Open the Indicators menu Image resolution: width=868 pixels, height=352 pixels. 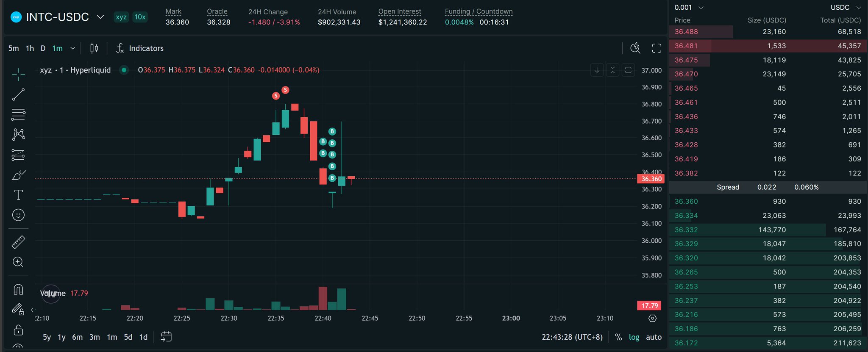140,48
